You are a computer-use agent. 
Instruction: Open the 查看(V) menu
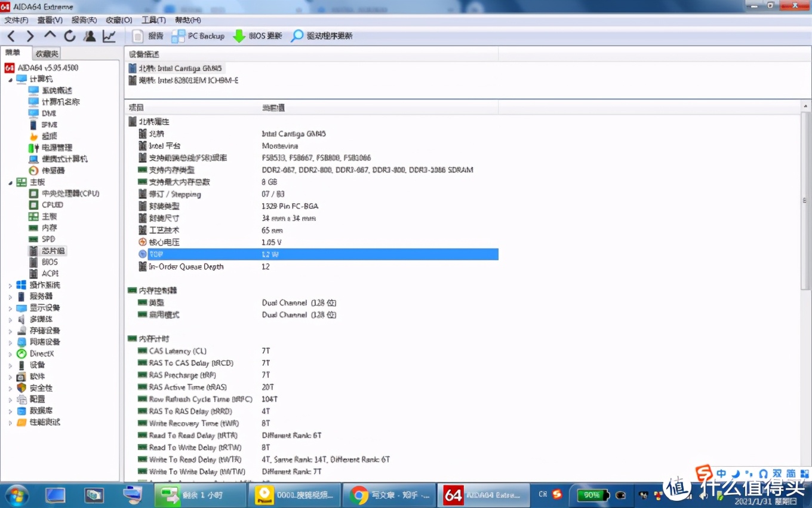(50, 20)
